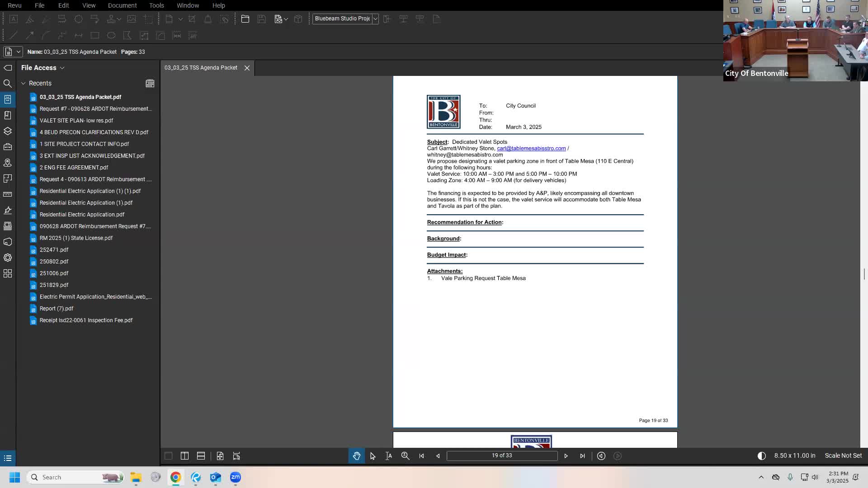868x488 pixels.
Task: Activate the Select Text tool
Action: [389, 456]
